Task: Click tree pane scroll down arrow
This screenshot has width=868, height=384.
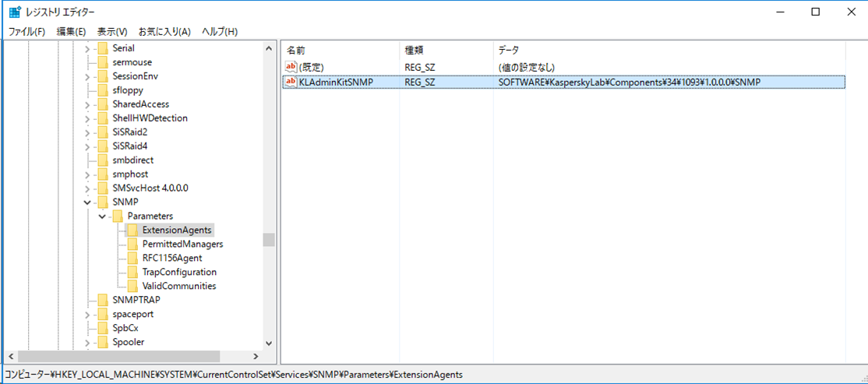Action: [x=269, y=343]
